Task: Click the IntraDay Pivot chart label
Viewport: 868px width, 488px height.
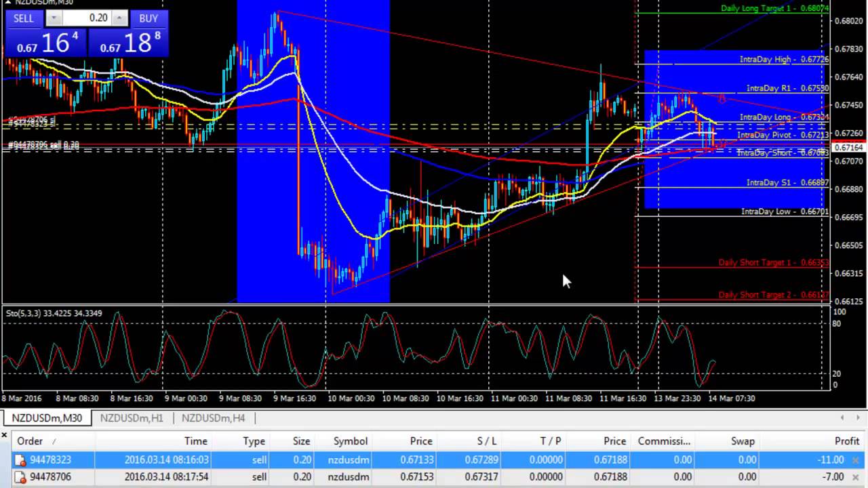Action: click(x=783, y=135)
